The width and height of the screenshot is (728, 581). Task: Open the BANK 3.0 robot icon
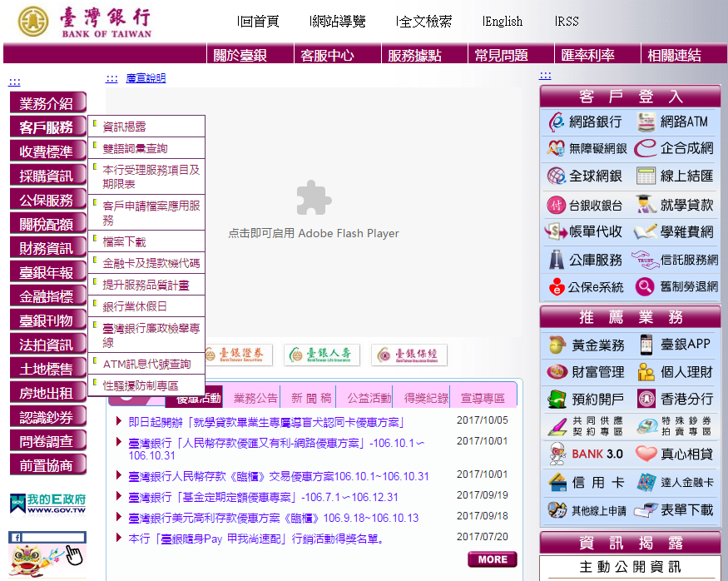pyautogui.click(x=557, y=454)
